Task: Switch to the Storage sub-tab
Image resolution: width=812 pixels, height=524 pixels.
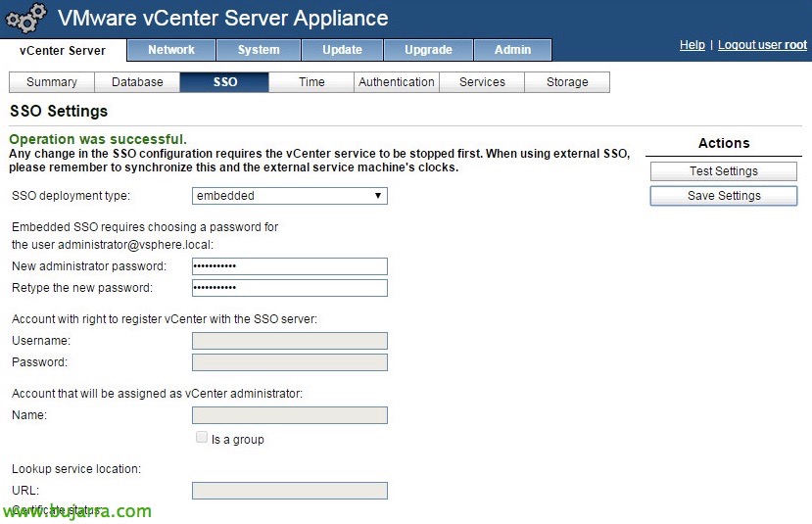Action: pyautogui.click(x=567, y=82)
